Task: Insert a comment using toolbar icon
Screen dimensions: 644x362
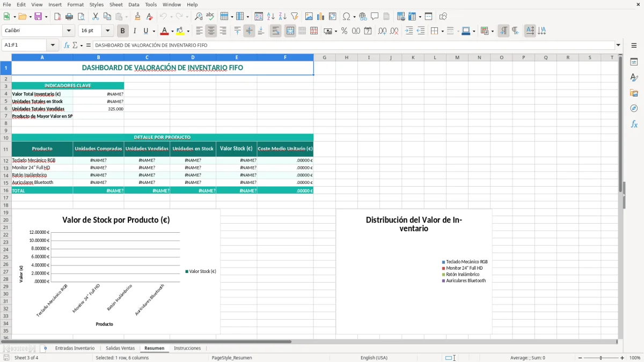Action: click(x=375, y=17)
